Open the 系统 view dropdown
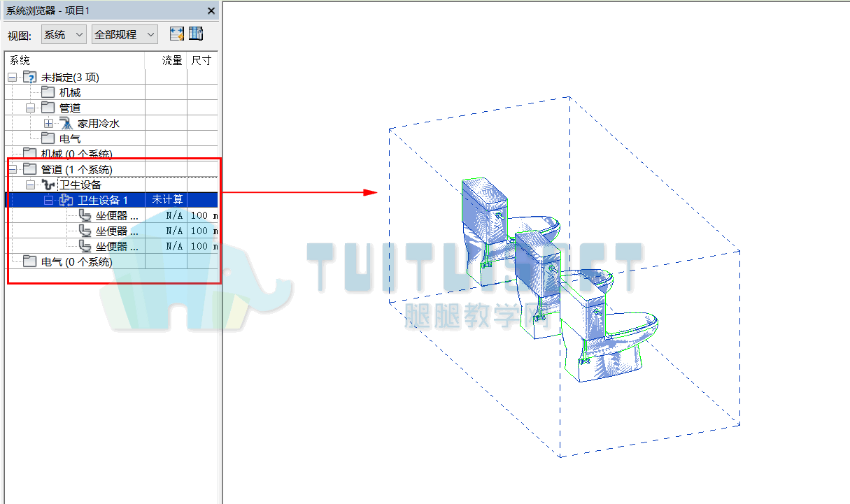Screen dimensions: 850x504 [64, 34]
